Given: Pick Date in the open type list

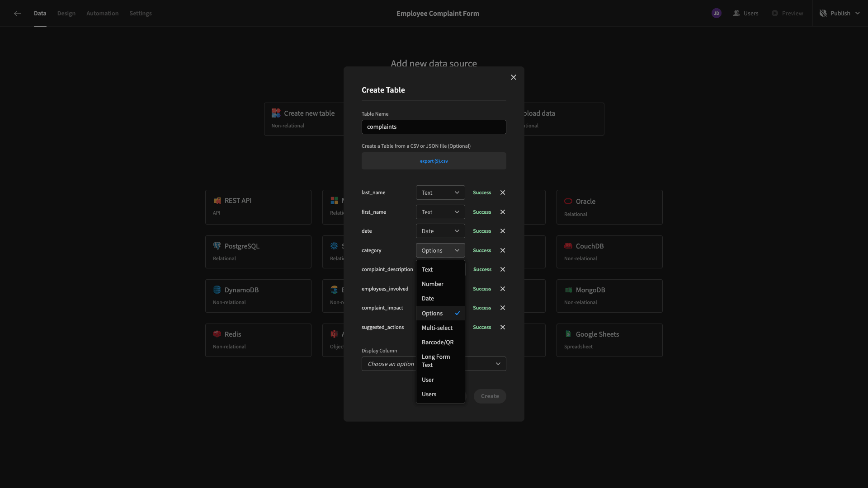Looking at the screenshot, I should pyautogui.click(x=440, y=298).
